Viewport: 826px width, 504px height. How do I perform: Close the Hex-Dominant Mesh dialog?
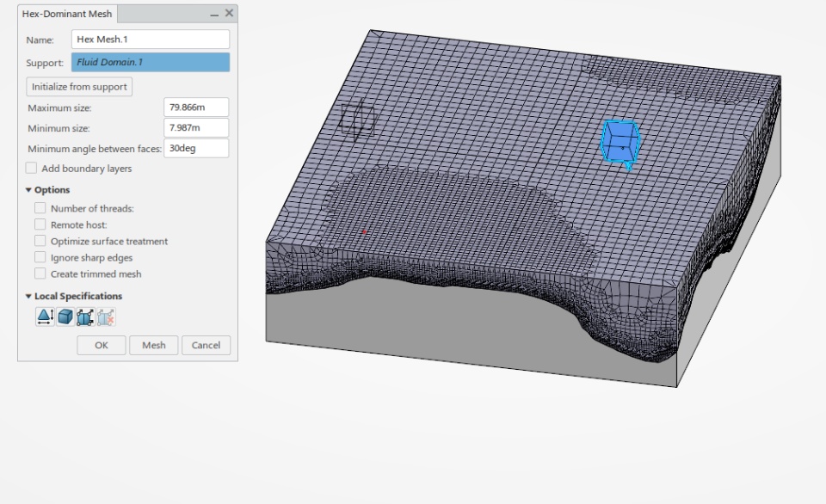click(229, 13)
